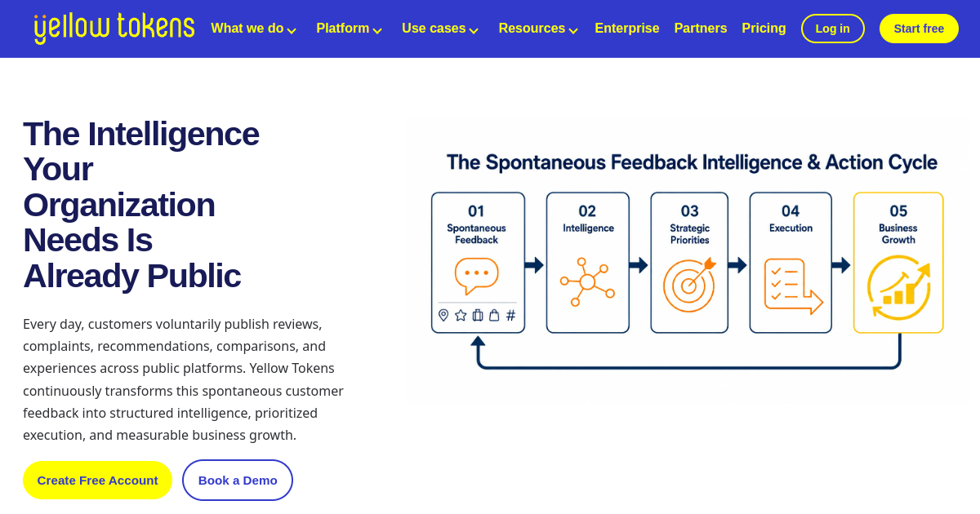Click the orange speech bubble feedback icon

pyautogui.click(x=476, y=276)
